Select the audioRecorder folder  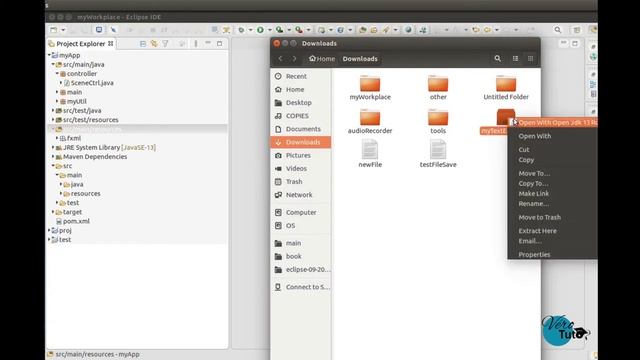coord(370,122)
